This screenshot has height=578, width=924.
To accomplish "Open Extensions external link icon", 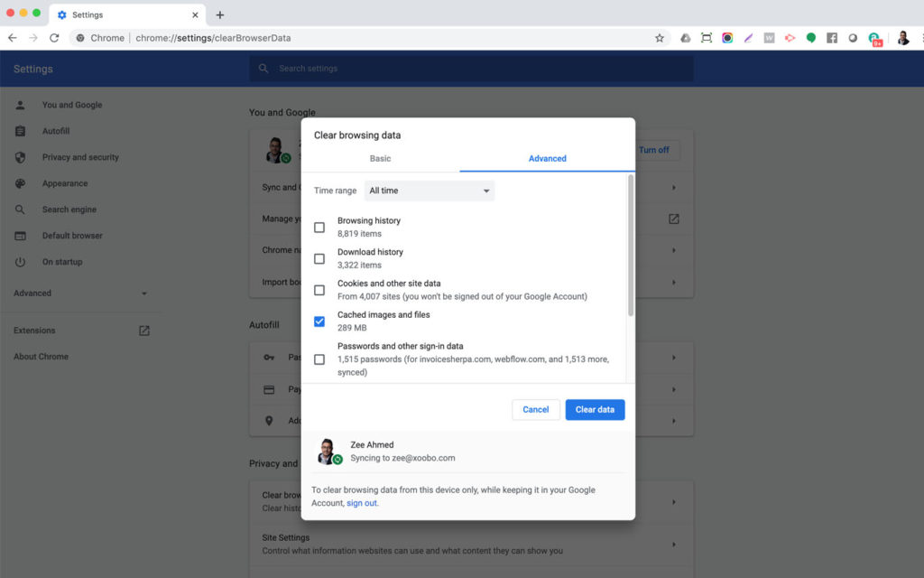I will tap(144, 331).
